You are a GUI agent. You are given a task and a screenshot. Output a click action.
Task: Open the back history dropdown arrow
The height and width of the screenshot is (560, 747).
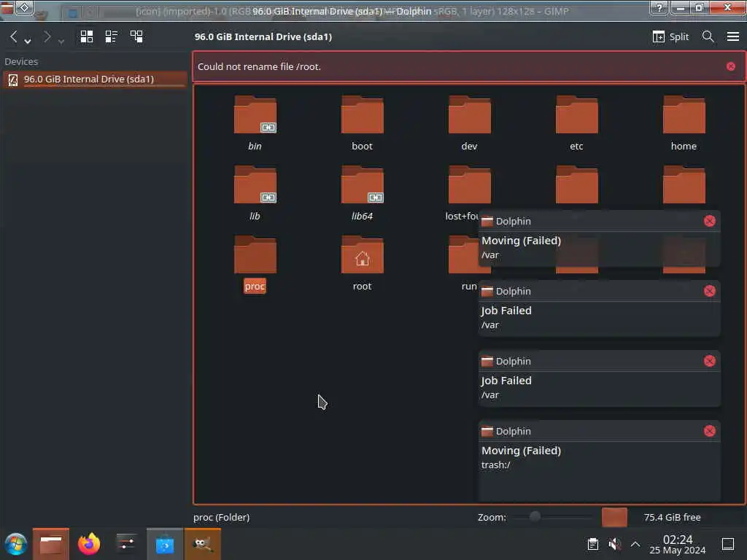[28, 41]
